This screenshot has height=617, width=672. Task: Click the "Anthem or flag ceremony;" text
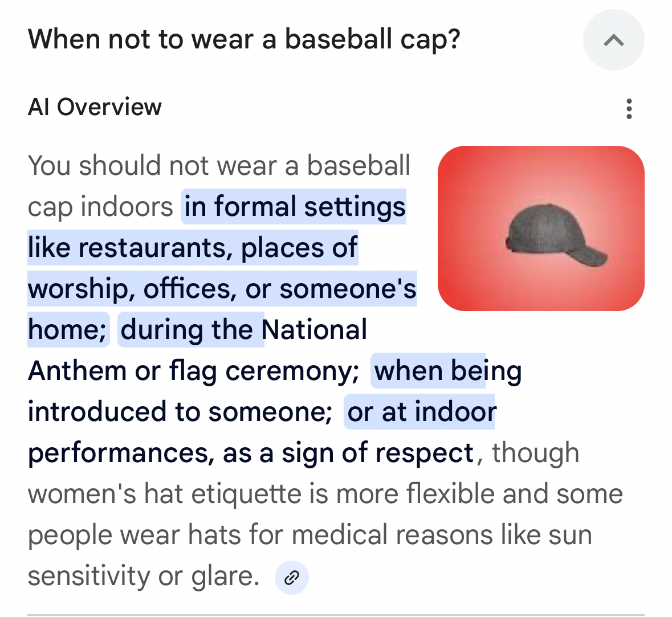click(193, 371)
